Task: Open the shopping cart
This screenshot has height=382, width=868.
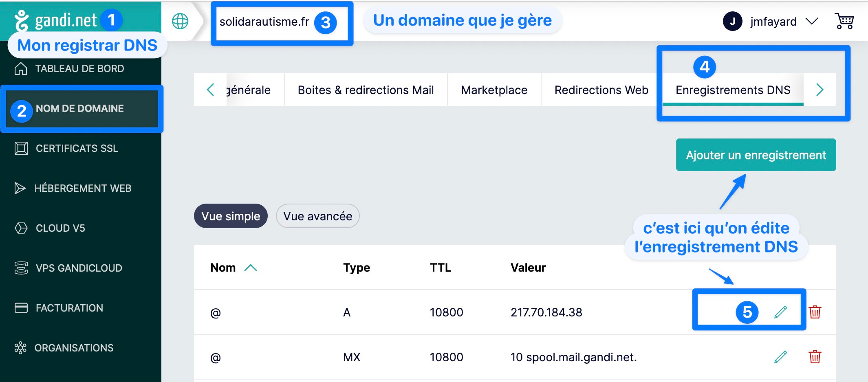Action: point(844,21)
